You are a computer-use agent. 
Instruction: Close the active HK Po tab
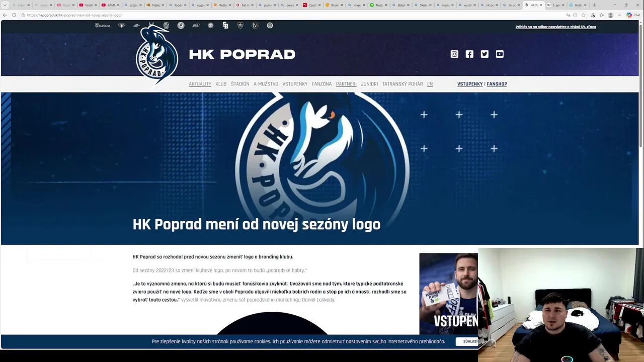point(541,5)
